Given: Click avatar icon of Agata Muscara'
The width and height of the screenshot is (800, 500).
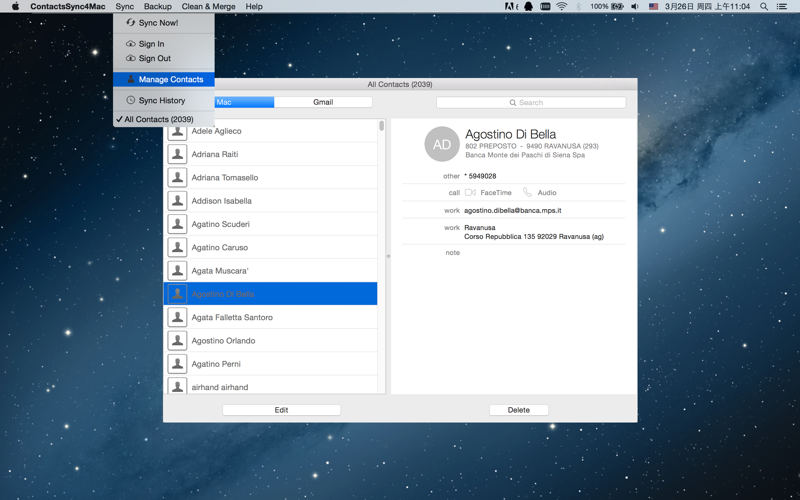Looking at the screenshot, I should [178, 271].
